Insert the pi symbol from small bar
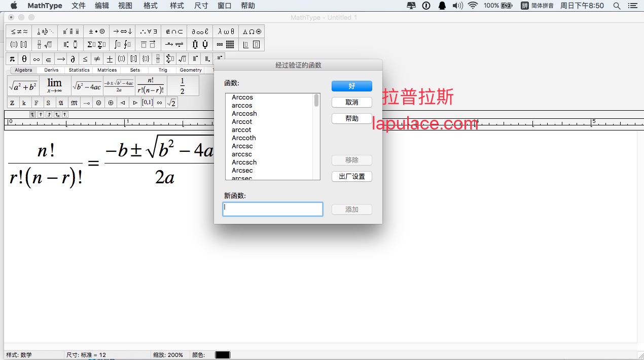The width and height of the screenshot is (644, 360). tap(12, 59)
